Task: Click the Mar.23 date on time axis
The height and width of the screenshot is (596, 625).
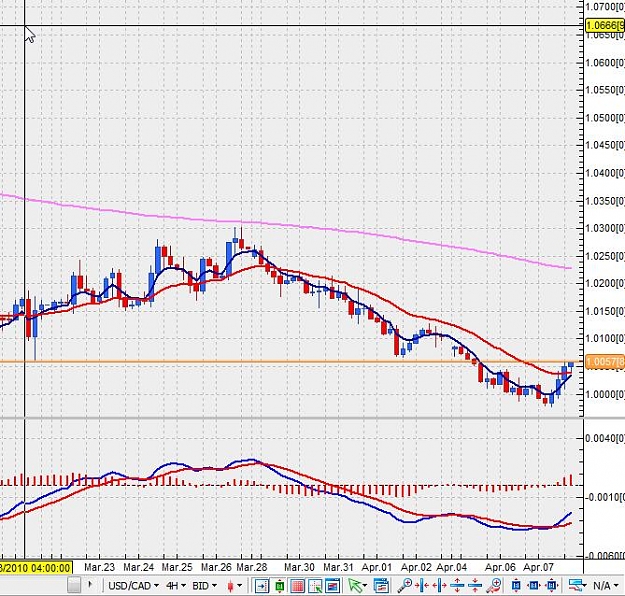Action: (99, 567)
